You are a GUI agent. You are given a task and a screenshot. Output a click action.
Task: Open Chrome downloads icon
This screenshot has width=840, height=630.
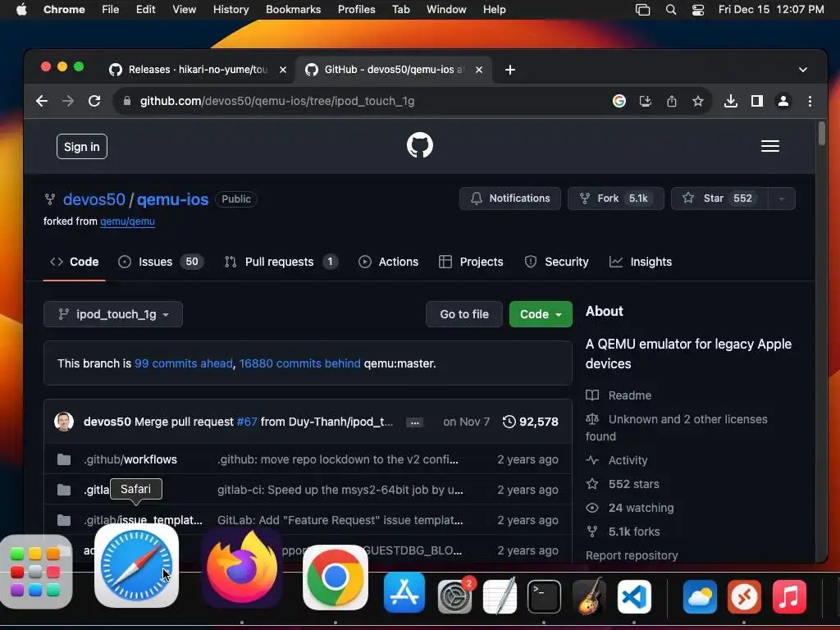pos(730,101)
